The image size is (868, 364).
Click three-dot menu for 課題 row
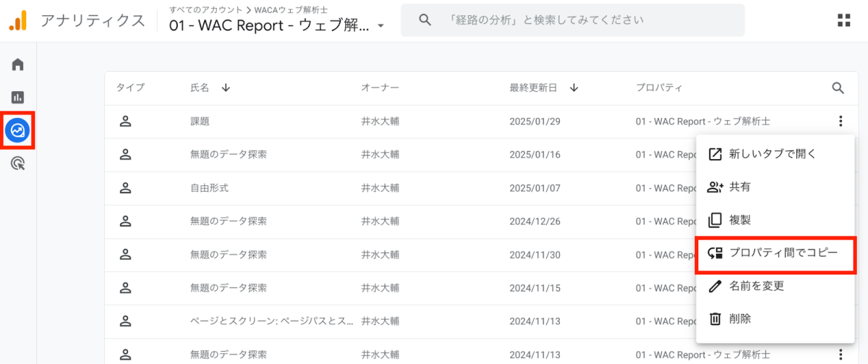pyautogui.click(x=840, y=122)
